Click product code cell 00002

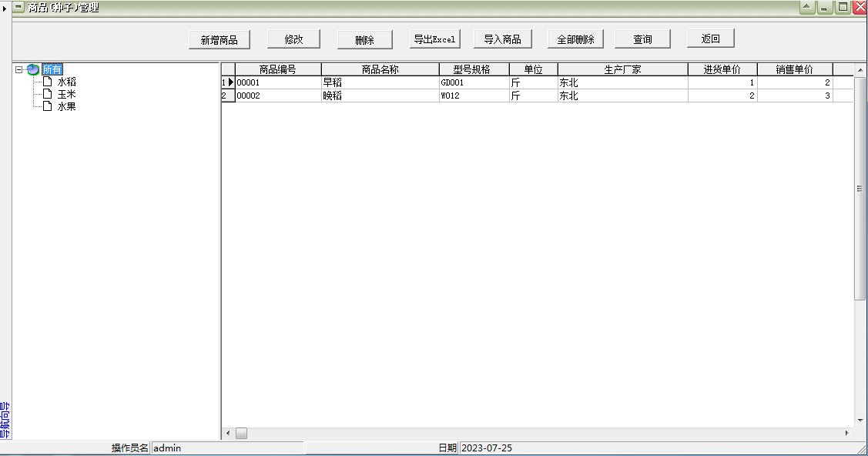coord(278,96)
